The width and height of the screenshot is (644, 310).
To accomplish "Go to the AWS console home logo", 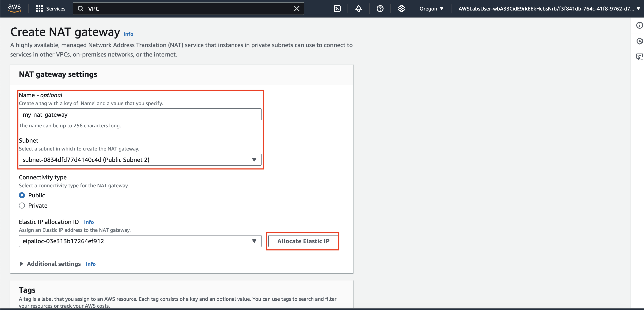I will (14, 9).
